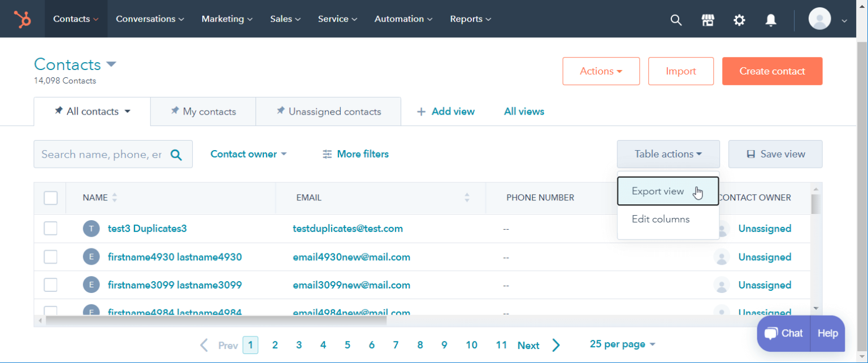This screenshot has height=363, width=868.
Task: Select Export view from Table actions menu
Action: pyautogui.click(x=657, y=191)
